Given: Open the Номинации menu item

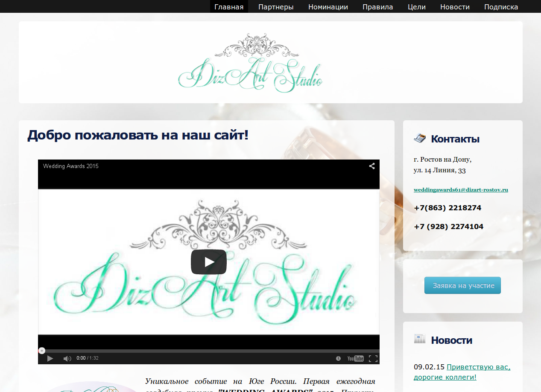Looking at the screenshot, I should (328, 7).
